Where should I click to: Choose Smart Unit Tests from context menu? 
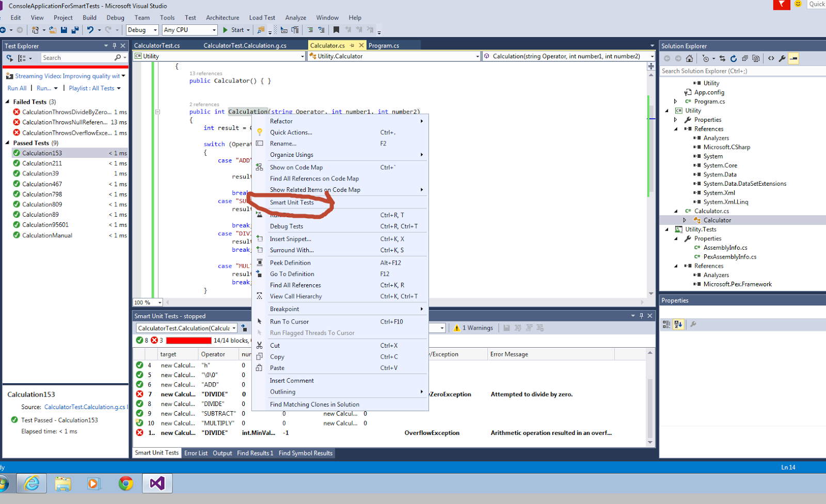(x=292, y=202)
